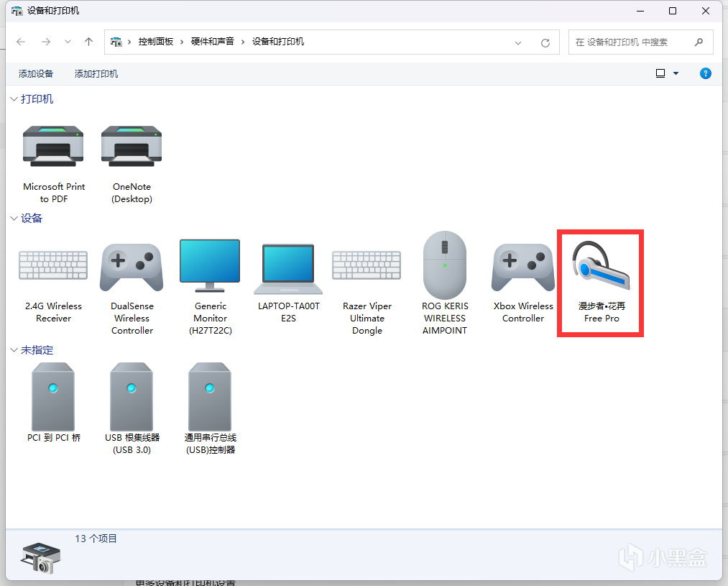
Task: Minimize the 设备和打印机 window
Action: click(640, 11)
